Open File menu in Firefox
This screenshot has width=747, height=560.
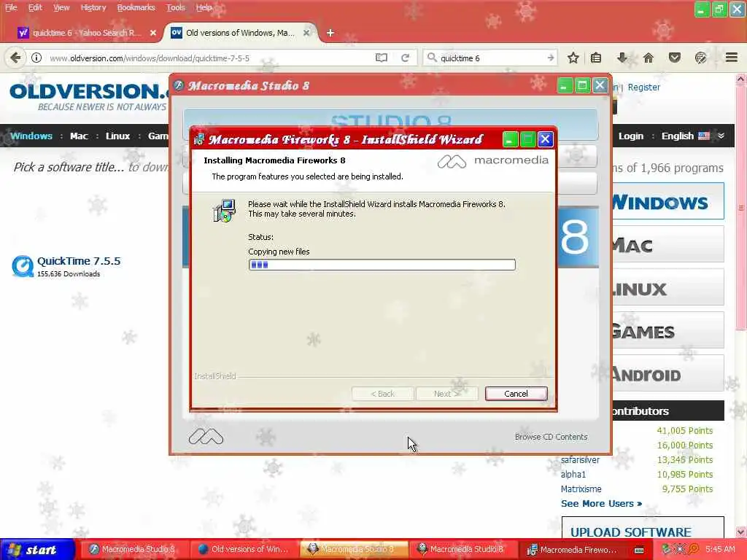coord(11,7)
